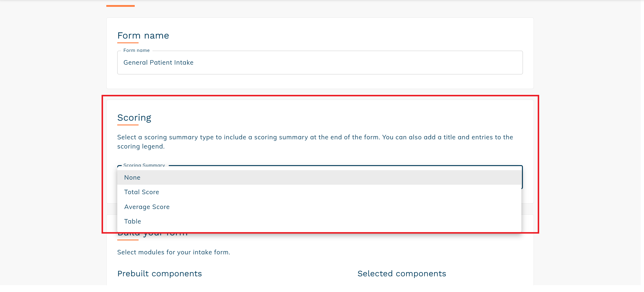Select None from the scoring summary list
644x292 pixels.
click(x=132, y=178)
